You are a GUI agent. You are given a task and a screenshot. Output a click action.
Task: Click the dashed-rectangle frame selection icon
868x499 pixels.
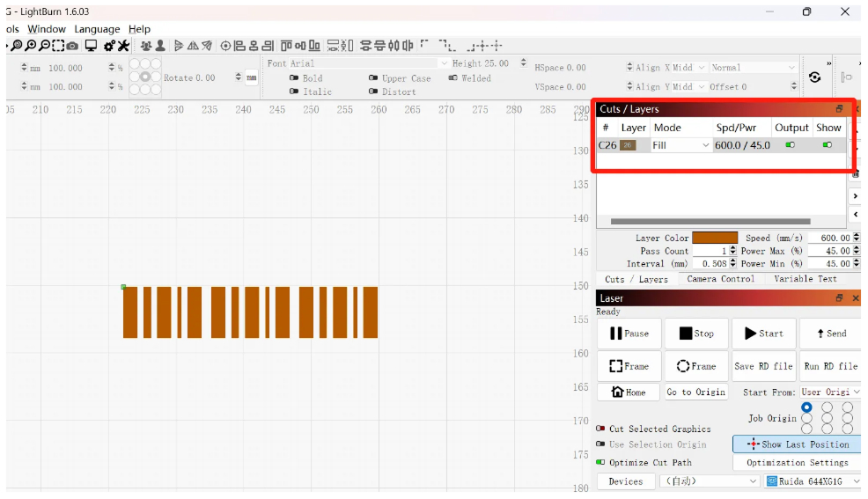click(58, 46)
